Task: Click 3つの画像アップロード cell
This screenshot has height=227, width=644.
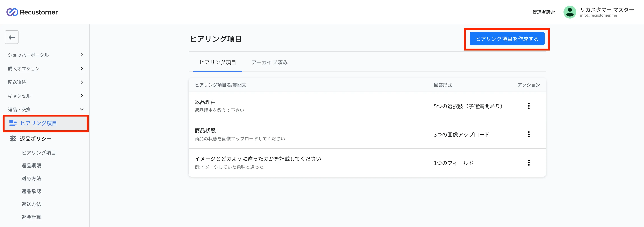Action: [461, 135]
